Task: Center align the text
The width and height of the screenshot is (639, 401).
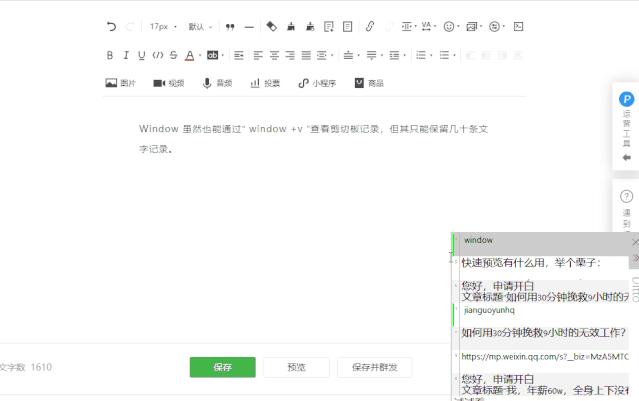Action: (274, 55)
